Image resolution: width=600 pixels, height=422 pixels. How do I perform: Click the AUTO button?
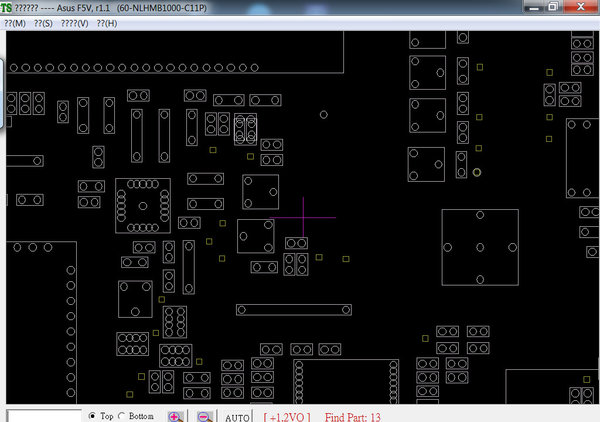tap(237, 417)
